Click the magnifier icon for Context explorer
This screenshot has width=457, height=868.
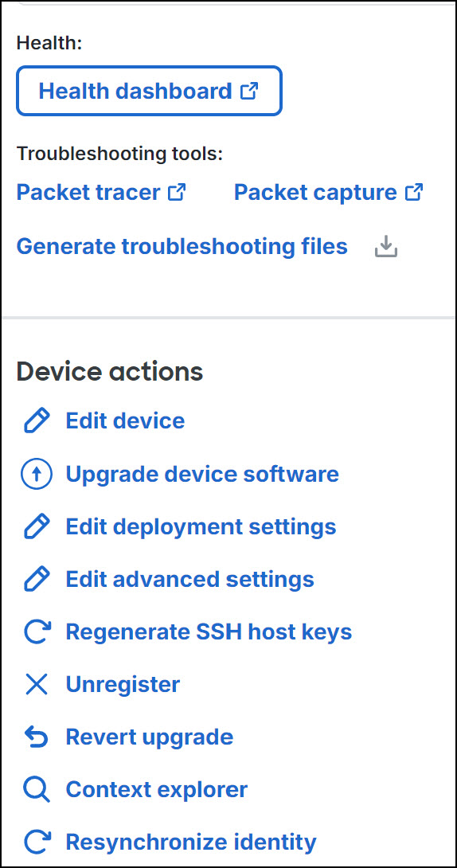tap(37, 790)
